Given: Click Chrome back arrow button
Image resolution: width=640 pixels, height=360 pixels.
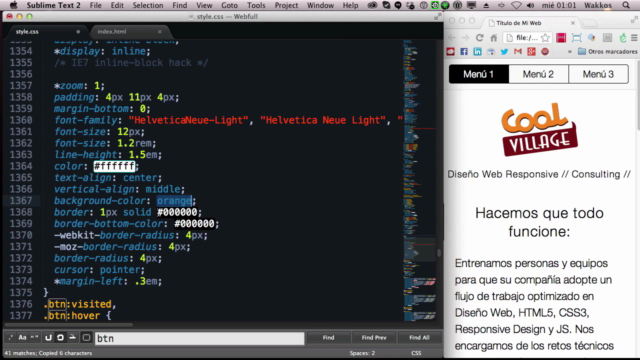Looking at the screenshot, I should pyautogui.click(x=452, y=38).
